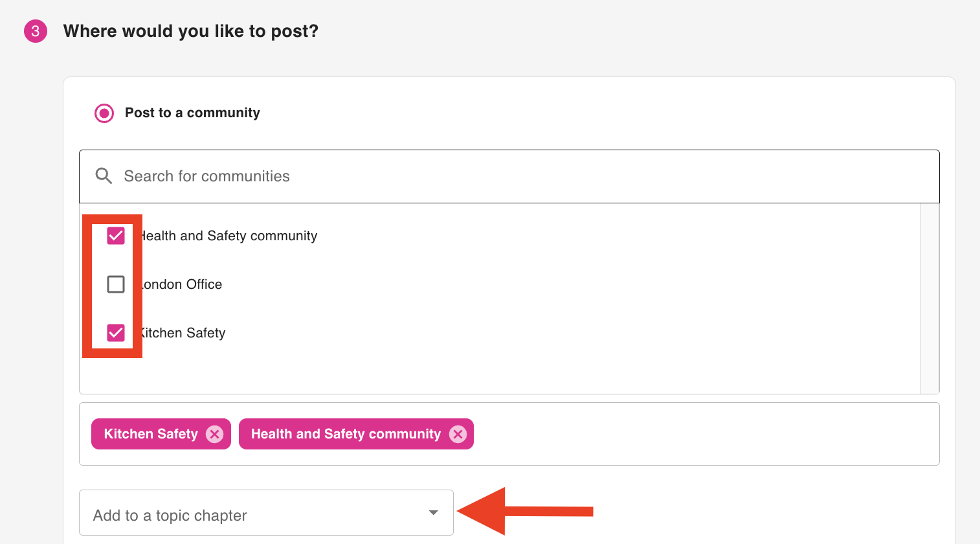Click the Kitchen Safety tag label
This screenshot has width=980, height=544.
(151, 434)
